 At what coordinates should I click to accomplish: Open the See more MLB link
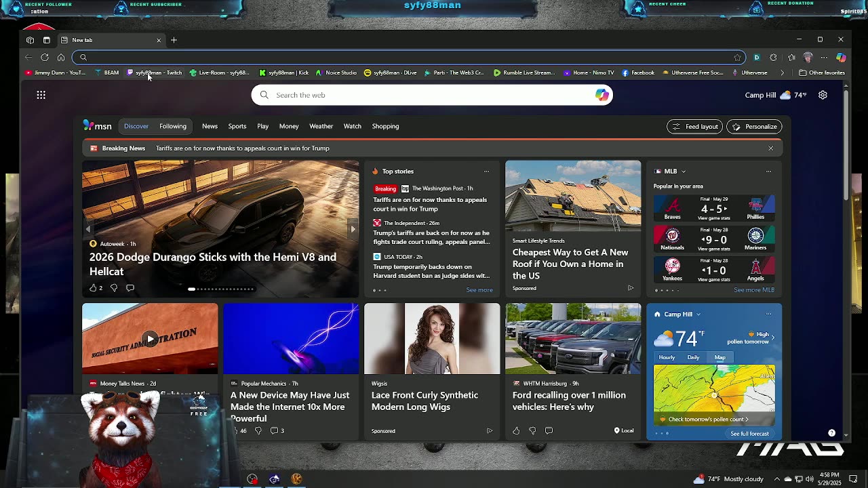tap(754, 290)
